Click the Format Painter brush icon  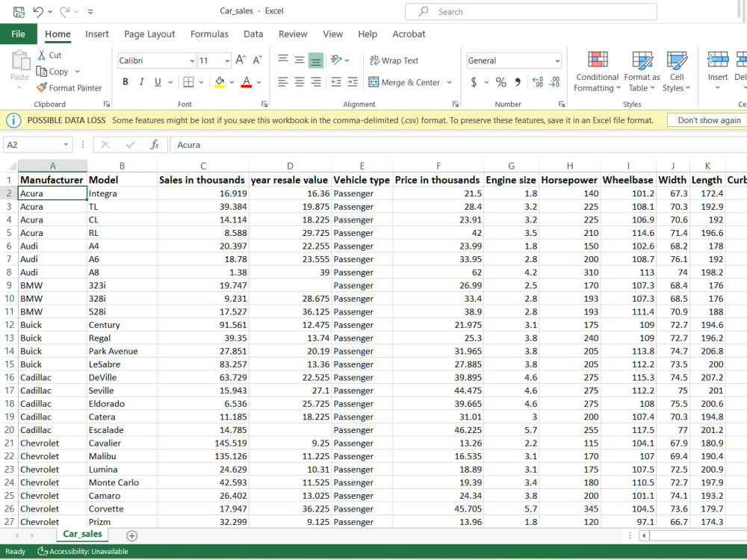pyautogui.click(x=42, y=87)
